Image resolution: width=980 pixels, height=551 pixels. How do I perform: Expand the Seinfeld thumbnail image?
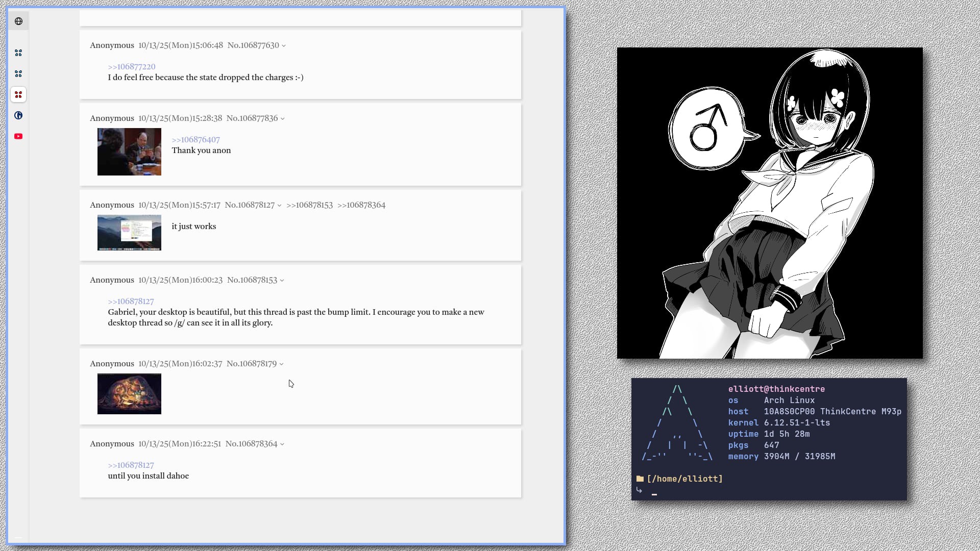[129, 152]
